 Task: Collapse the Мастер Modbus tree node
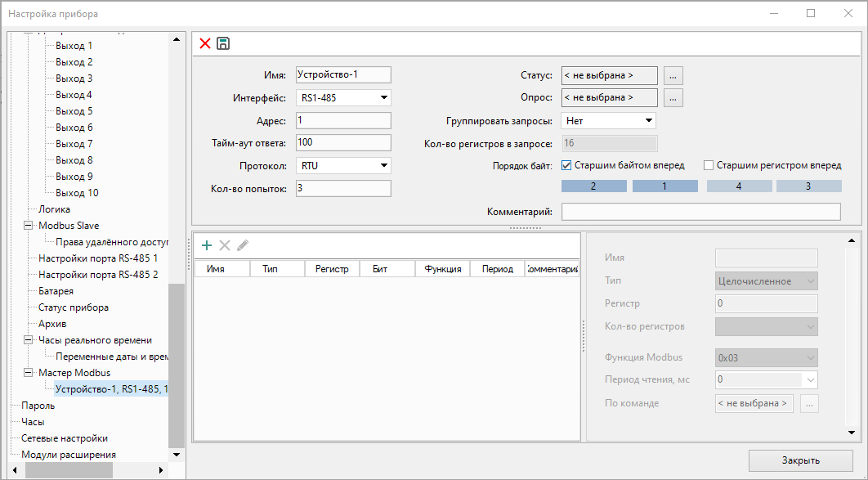[28, 373]
